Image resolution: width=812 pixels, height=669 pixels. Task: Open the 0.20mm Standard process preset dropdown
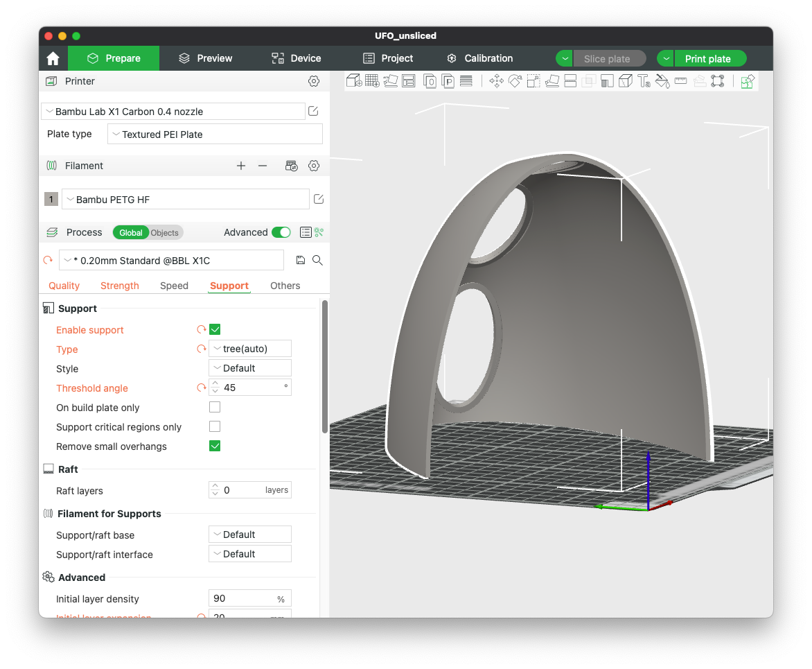point(171,260)
